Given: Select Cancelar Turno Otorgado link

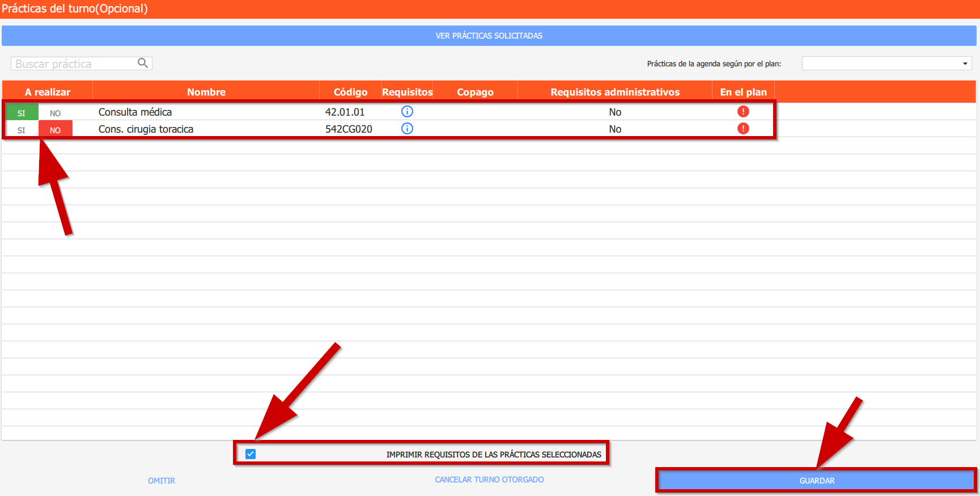Looking at the screenshot, I should pyautogui.click(x=489, y=480).
